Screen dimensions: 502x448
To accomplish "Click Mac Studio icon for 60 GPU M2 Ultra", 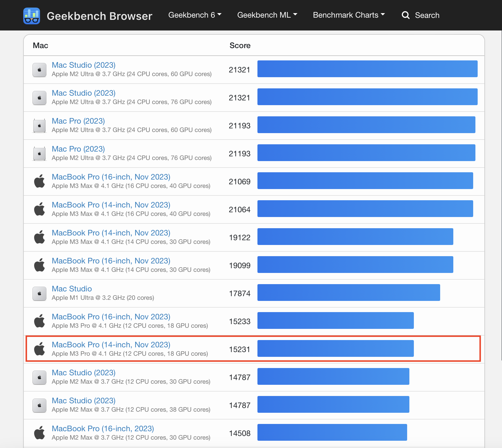I will [x=39, y=70].
